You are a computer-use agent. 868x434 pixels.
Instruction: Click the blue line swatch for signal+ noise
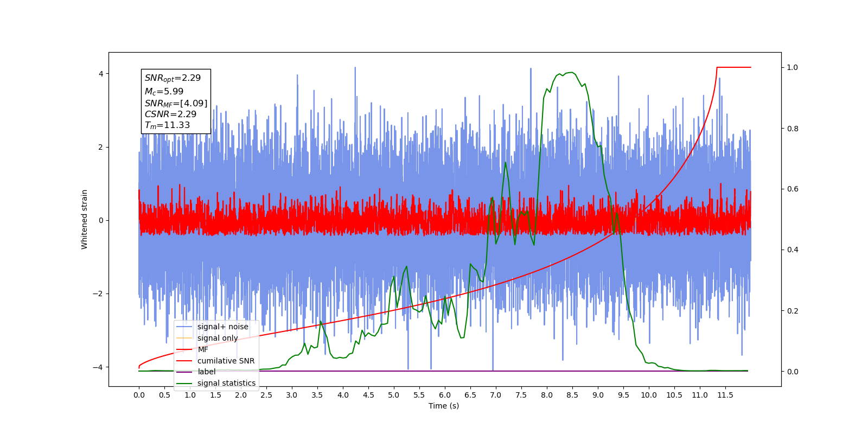point(185,327)
